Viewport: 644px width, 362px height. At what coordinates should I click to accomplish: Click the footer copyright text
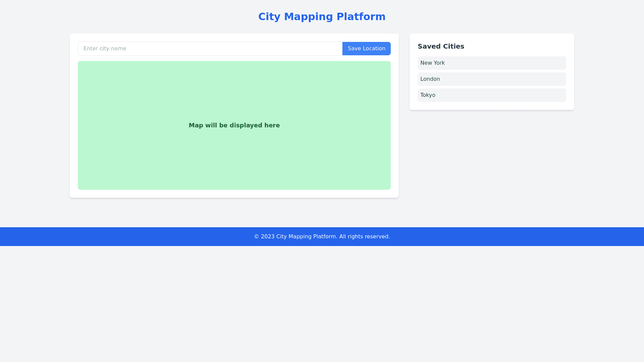pos(322,237)
